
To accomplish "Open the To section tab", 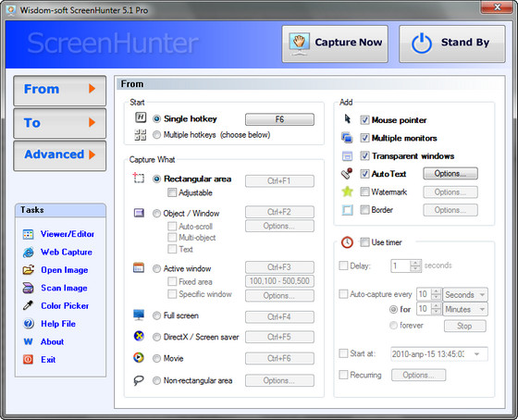I will coord(60,123).
